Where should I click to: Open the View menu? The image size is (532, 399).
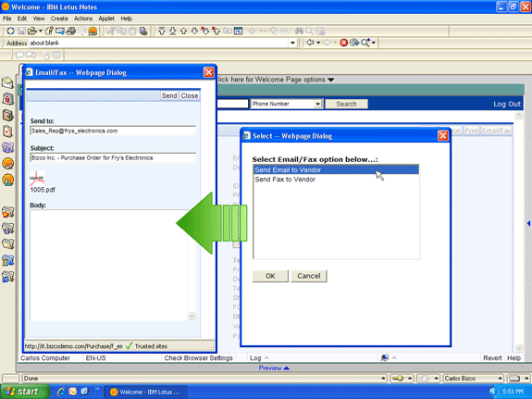[39, 19]
